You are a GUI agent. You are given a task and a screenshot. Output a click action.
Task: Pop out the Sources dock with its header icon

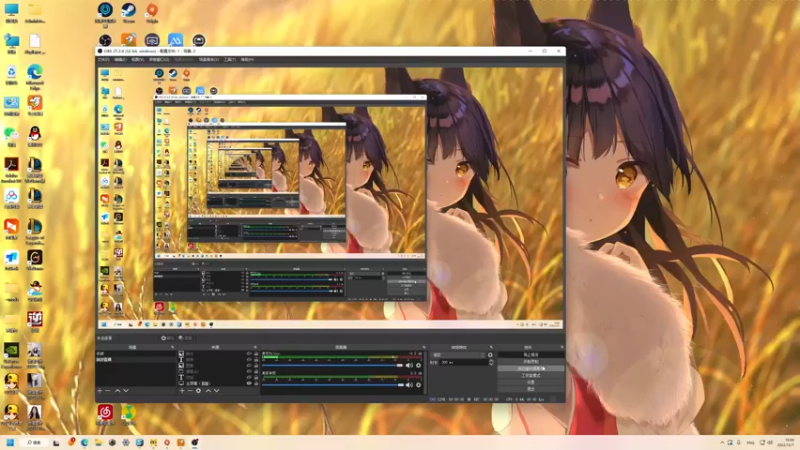(255, 347)
